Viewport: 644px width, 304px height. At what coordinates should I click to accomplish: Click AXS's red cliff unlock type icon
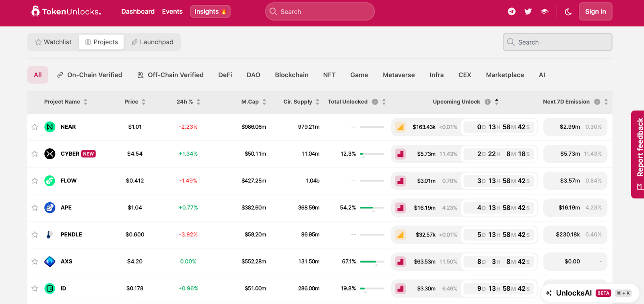[x=400, y=262]
